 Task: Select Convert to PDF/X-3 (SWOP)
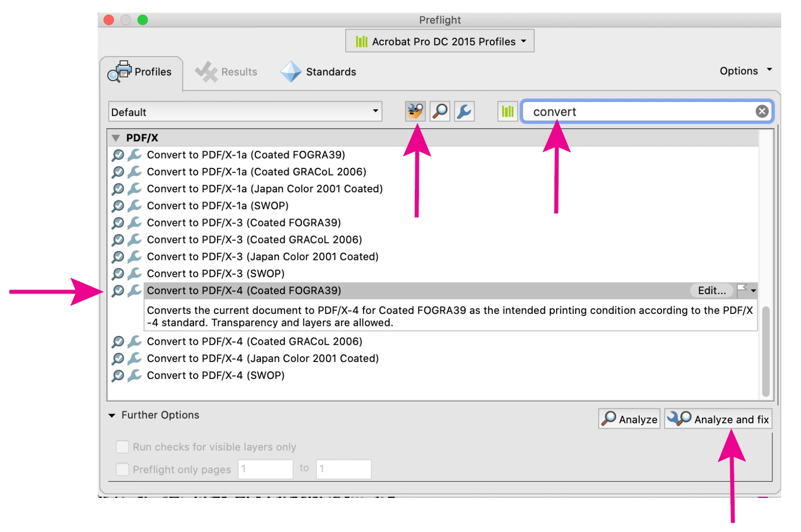(x=216, y=274)
